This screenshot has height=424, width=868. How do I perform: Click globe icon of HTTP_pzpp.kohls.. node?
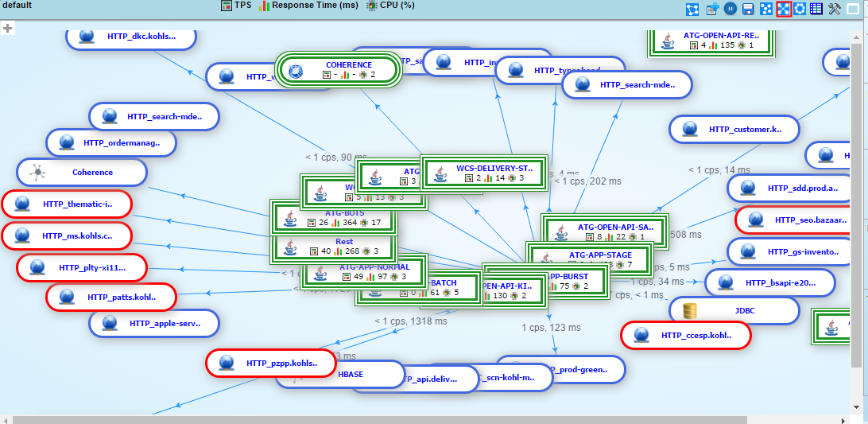pyautogui.click(x=227, y=363)
